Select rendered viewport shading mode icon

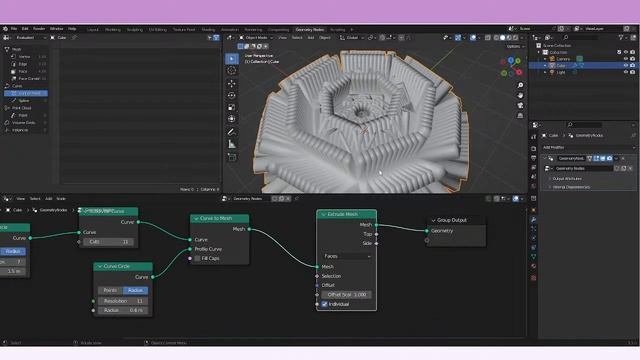[516, 38]
